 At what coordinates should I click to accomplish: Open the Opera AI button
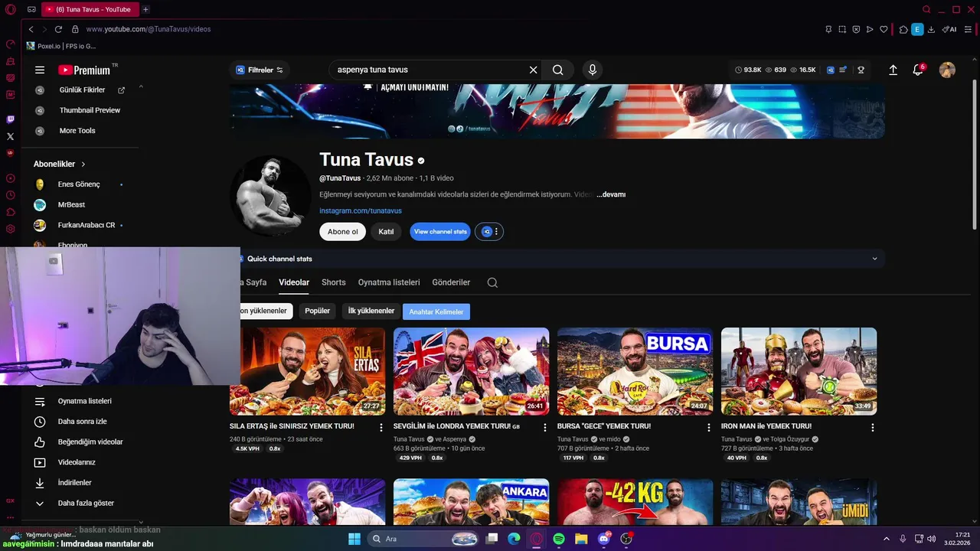(x=949, y=29)
